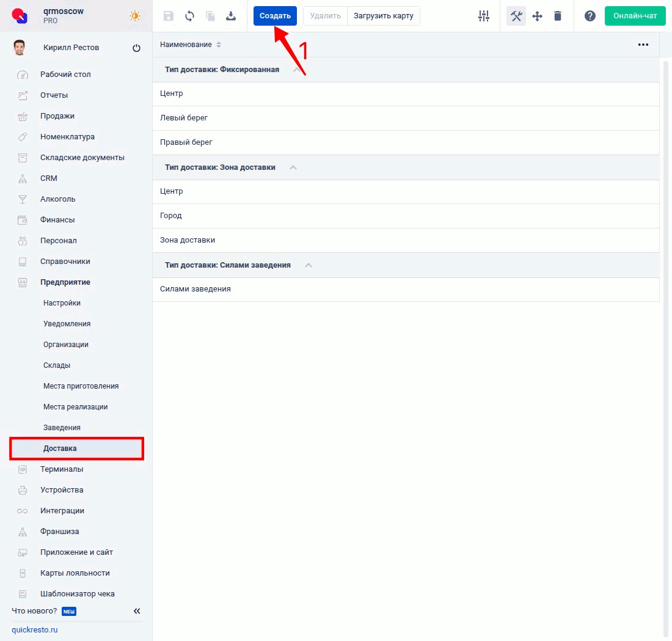Image resolution: width=672 pixels, height=641 pixels.
Task: Toggle the tools (hammer and wrench) icon
Action: click(x=516, y=16)
